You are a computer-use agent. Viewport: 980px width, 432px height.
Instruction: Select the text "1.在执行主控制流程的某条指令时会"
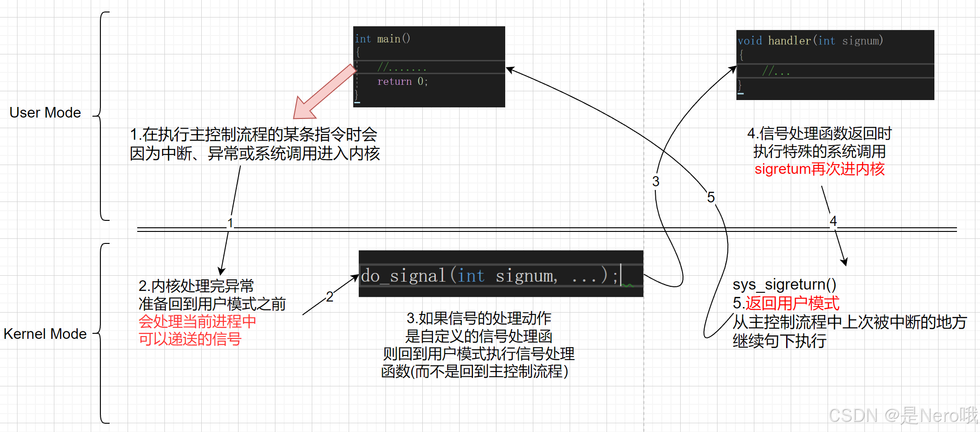[253, 135]
